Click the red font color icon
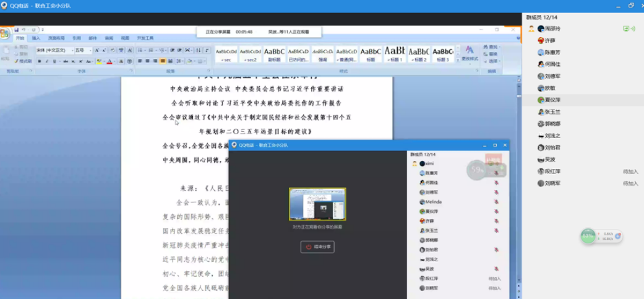 [x=109, y=61]
